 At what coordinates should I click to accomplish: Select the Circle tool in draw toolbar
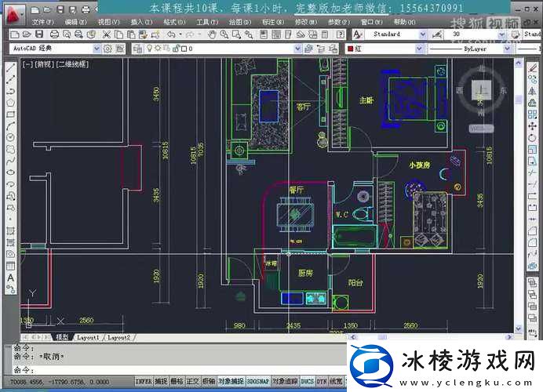(x=11, y=137)
